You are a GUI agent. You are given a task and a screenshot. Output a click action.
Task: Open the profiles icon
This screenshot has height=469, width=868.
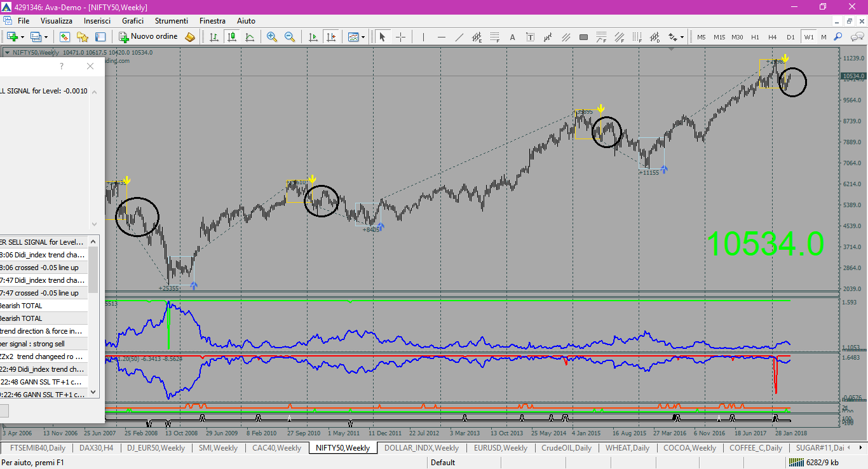pos(36,37)
